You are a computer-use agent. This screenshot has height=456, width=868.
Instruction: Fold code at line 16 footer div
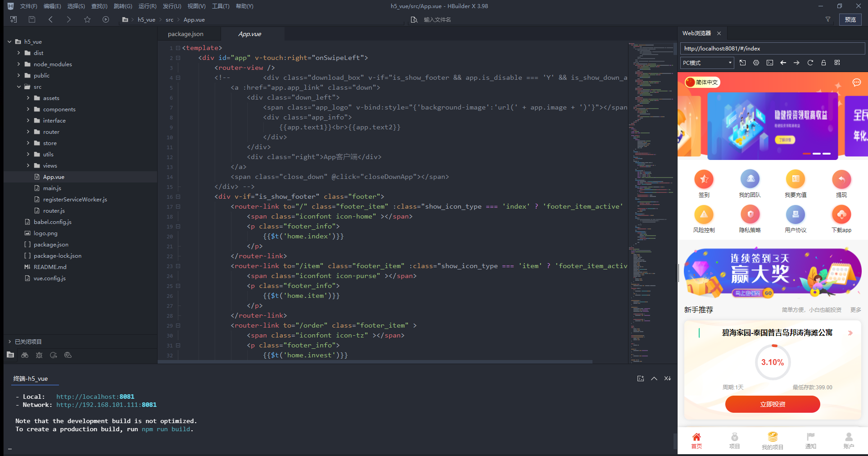(178, 197)
